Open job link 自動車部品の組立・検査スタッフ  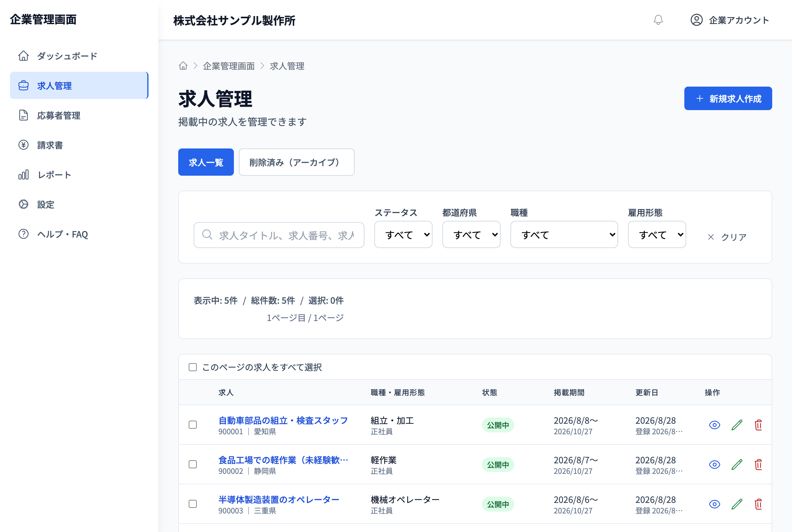[x=283, y=420]
